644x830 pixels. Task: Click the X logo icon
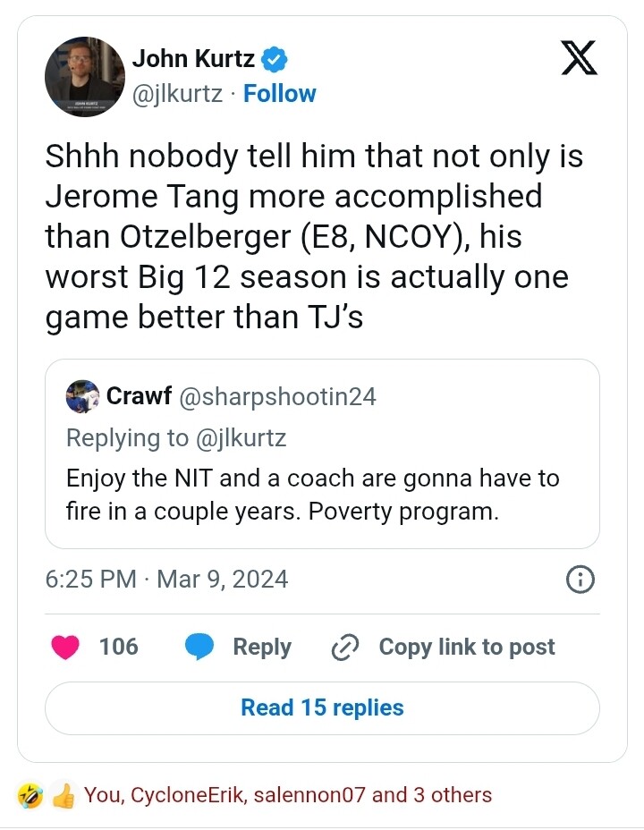click(579, 60)
